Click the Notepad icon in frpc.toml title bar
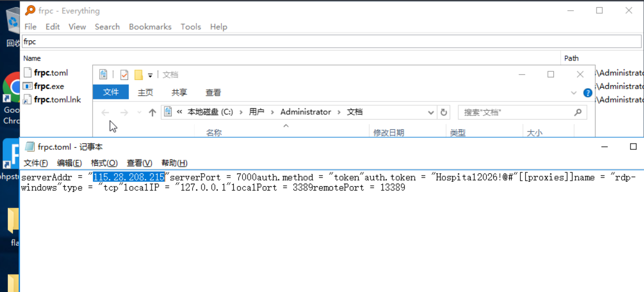The height and width of the screenshot is (292, 644). (x=30, y=147)
